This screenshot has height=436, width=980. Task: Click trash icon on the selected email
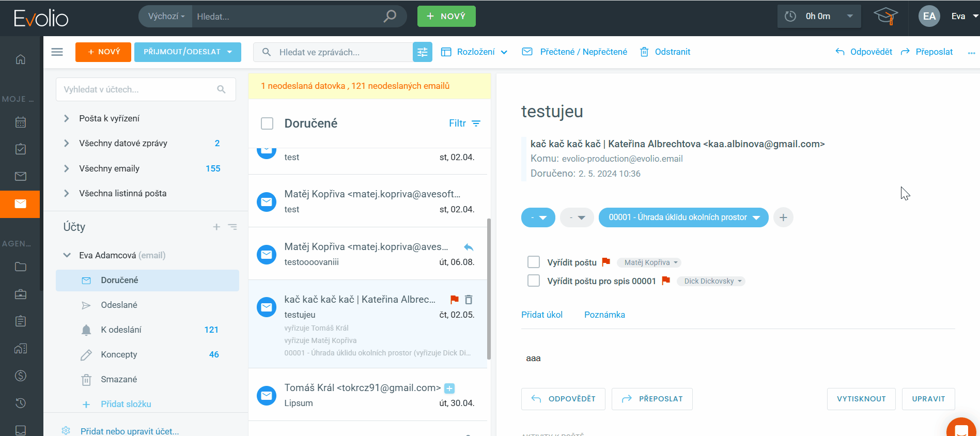469,300
